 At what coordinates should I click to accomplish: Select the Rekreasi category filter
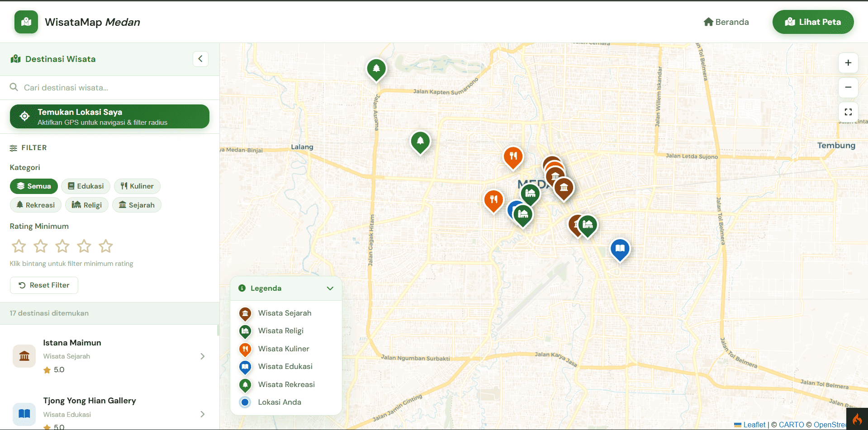tap(35, 205)
